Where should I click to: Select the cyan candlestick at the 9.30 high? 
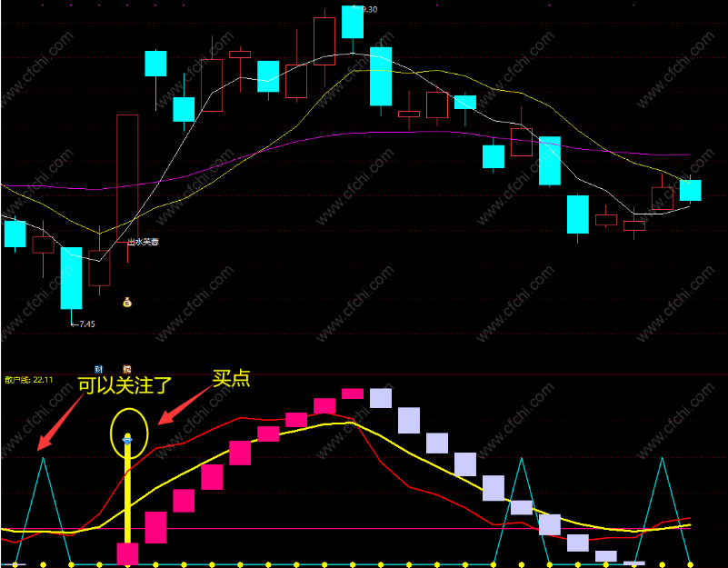coord(353,23)
